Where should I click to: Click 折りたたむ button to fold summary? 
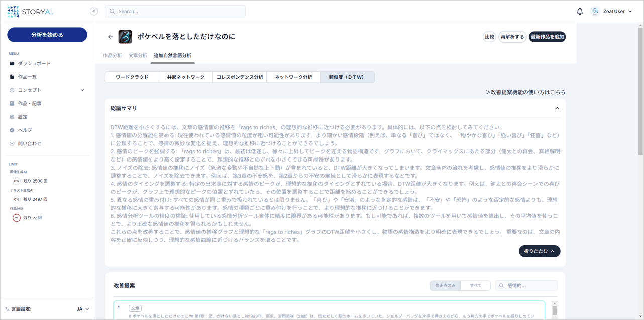click(540, 251)
